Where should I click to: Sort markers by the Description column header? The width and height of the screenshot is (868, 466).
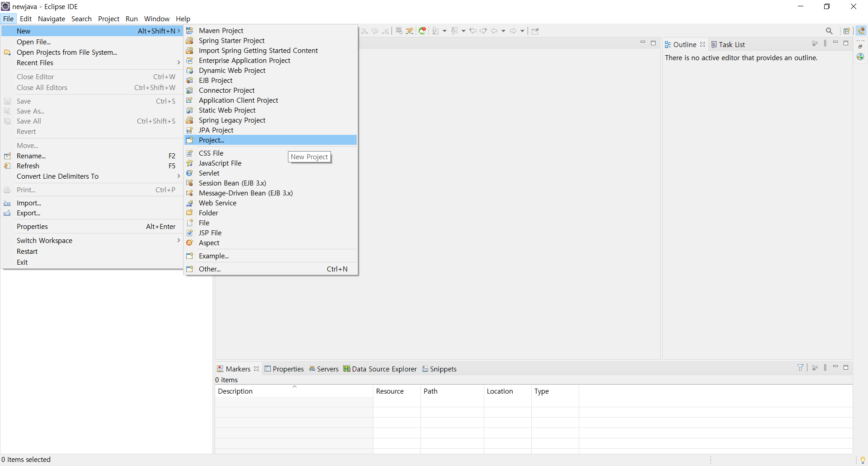pyautogui.click(x=294, y=391)
